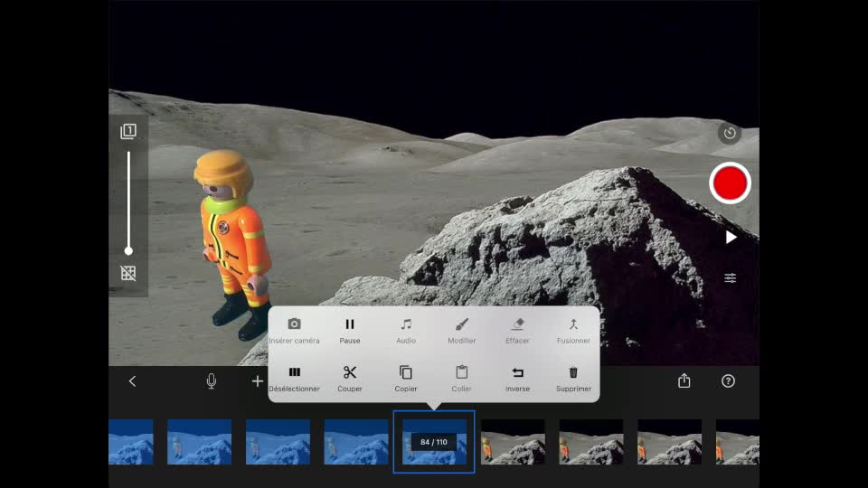Open the adjustment sliders settings panel
The width and height of the screenshot is (868, 488).
coord(731,278)
